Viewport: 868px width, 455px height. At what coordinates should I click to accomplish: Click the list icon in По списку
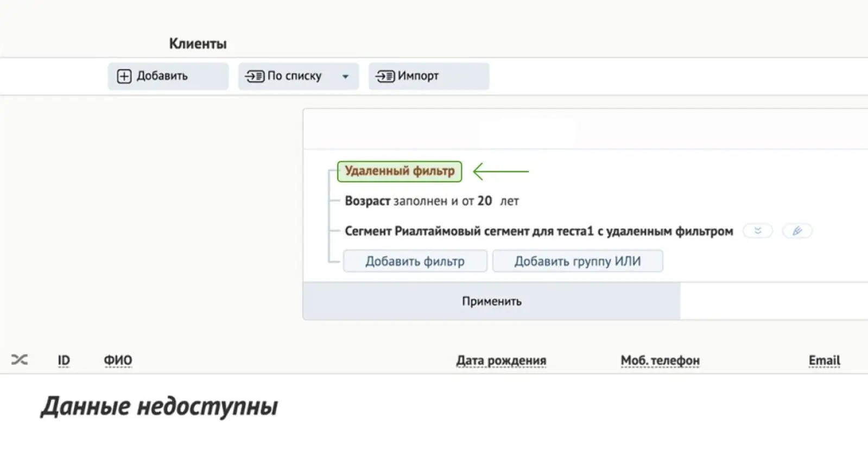pyautogui.click(x=255, y=76)
